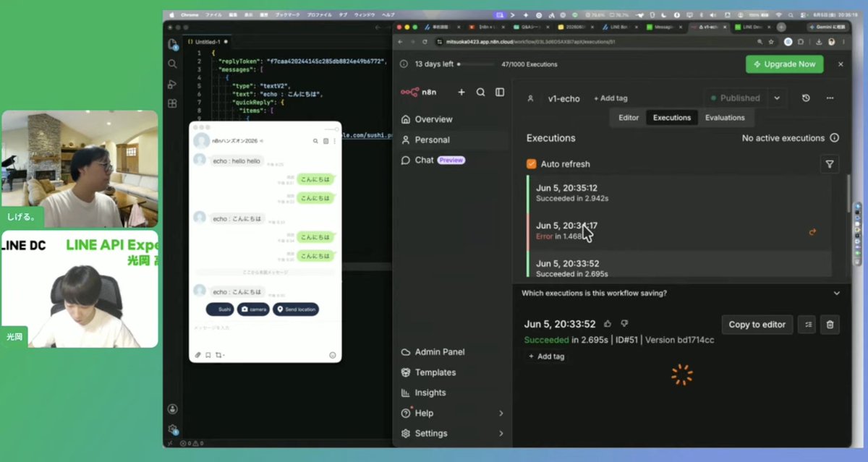
Task: Click the attach paperclip in LINE chat
Action: [198, 355]
